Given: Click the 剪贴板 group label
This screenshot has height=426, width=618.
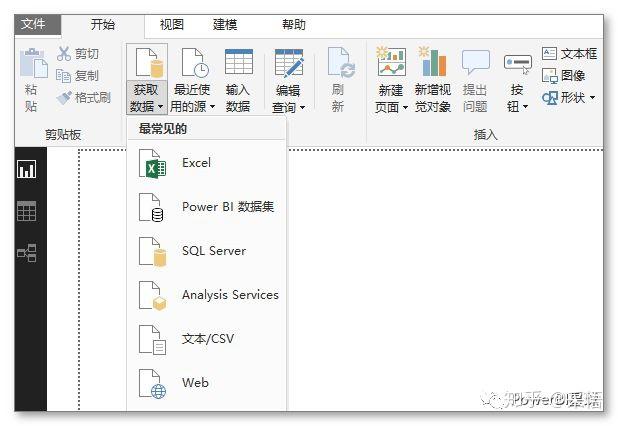Looking at the screenshot, I should [63, 135].
